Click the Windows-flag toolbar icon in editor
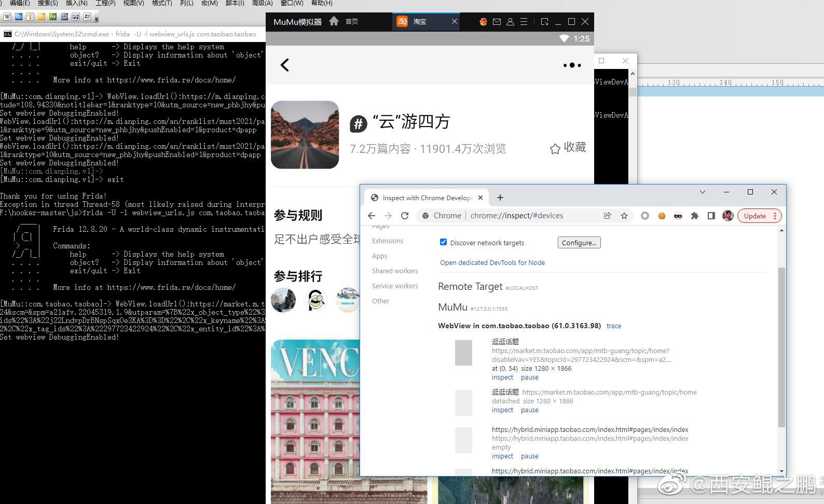Viewport: 824px width, 504px height. [x=87, y=17]
